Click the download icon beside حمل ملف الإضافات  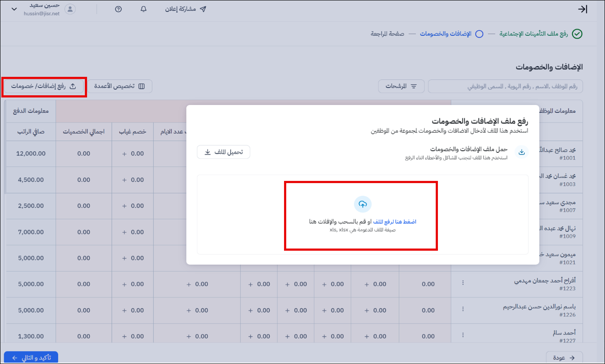(x=521, y=152)
